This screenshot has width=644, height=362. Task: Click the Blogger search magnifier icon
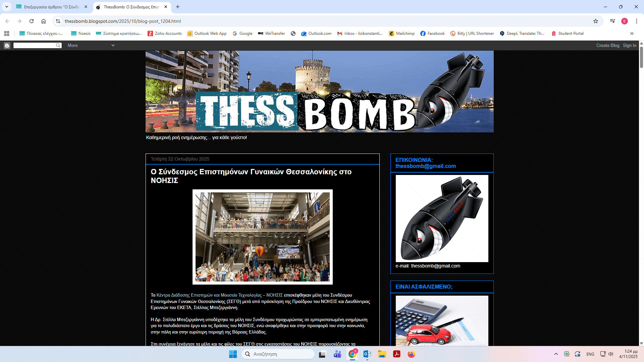click(58, 46)
